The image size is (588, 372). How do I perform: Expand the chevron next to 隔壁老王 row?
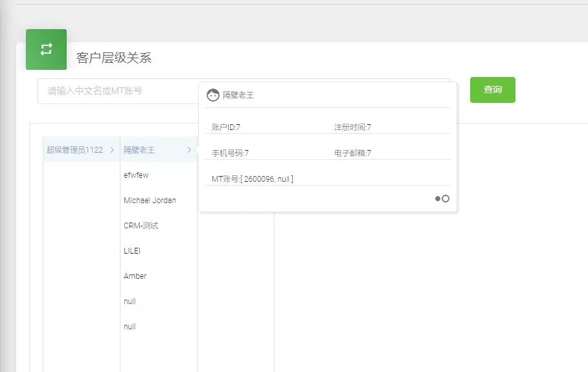coord(189,150)
